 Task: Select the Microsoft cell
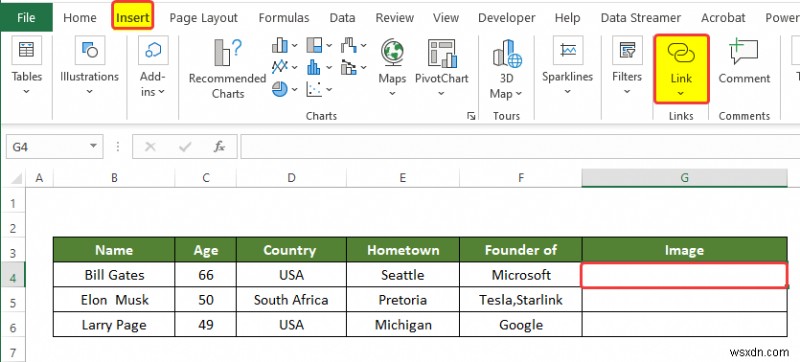pos(521,275)
